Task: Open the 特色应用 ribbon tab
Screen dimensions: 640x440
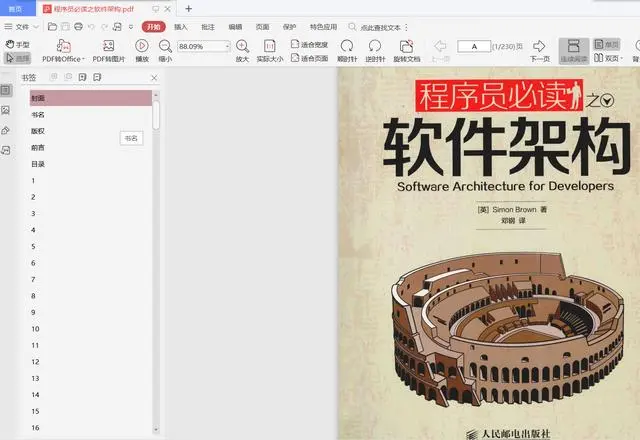Action: [323, 27]
